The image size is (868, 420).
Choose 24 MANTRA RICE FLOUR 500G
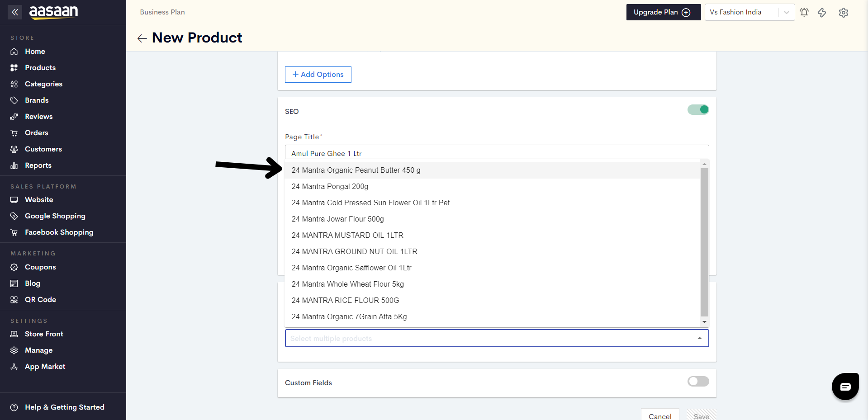(492, 301)
